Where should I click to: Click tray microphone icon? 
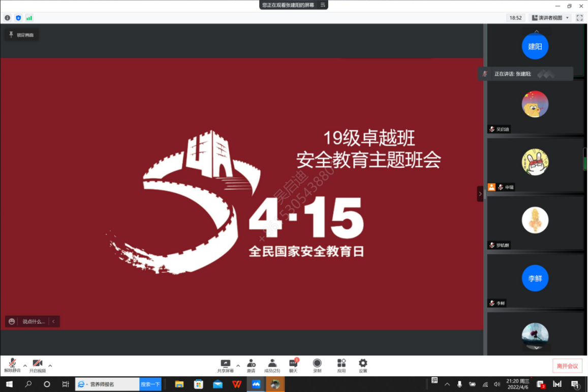[459, 384]
